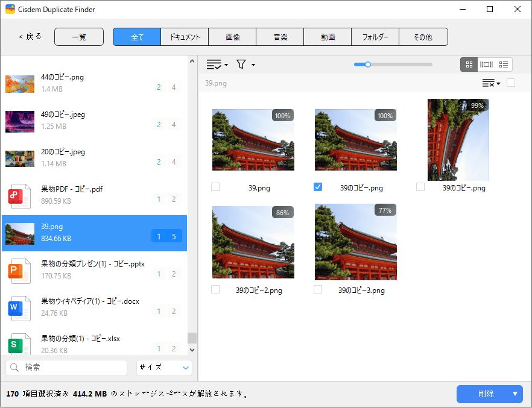This screenshot has height=408, width=532.
Task: Click the 一覧 button
Action: (x=79, y=37)
